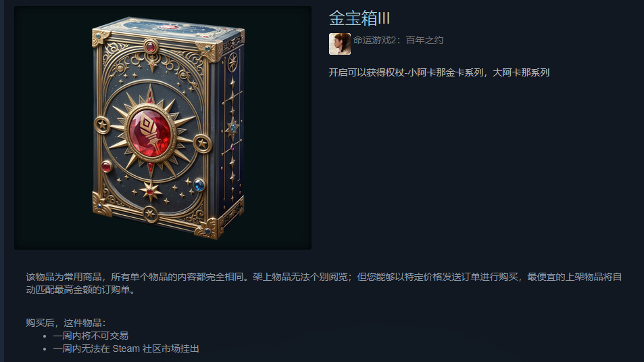Click the 购买后，这件物品 heading
The height and width of the screenshot is (362, 644).
coord(66,323)
